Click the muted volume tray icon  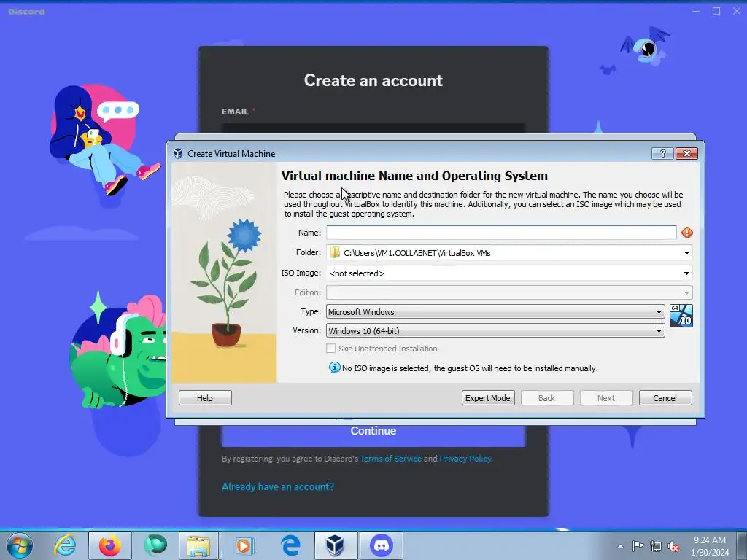click(673, 546)
